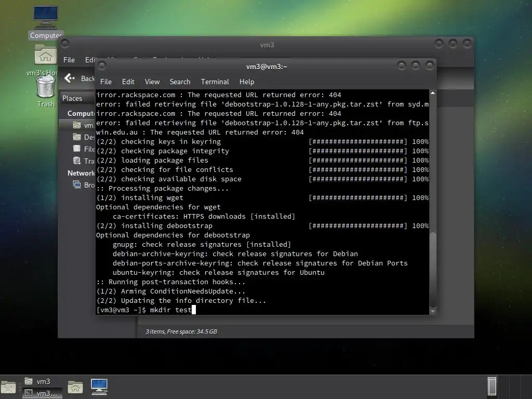This screenshot has height=399, width=532.
Task: Minimize the terminal window
Action: click(x=402, y=65)
